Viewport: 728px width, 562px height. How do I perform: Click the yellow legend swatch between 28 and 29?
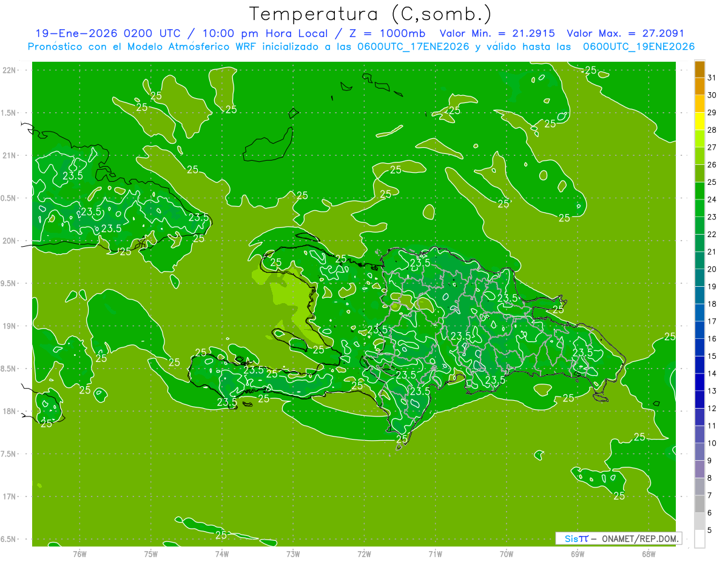click(699, 121)
